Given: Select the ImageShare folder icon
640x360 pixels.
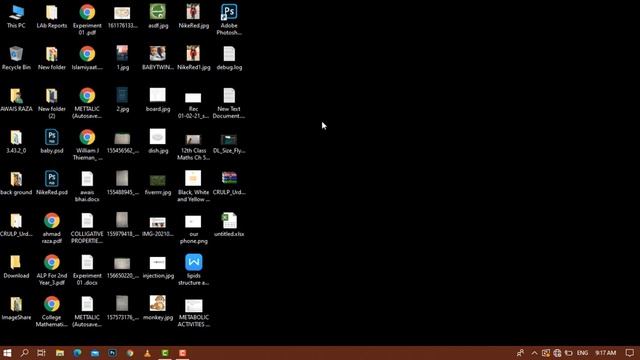Looking at the screenshot, I should tap(16, 308).
